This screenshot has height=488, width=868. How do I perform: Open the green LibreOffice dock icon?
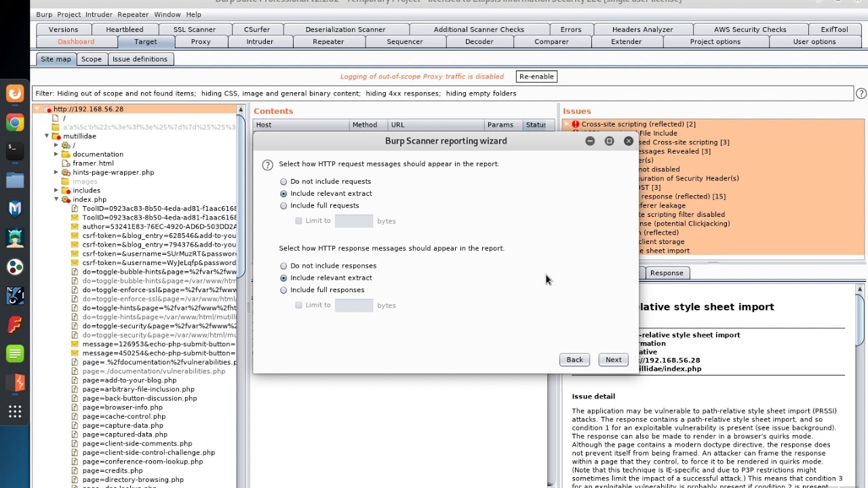[15, 354]
